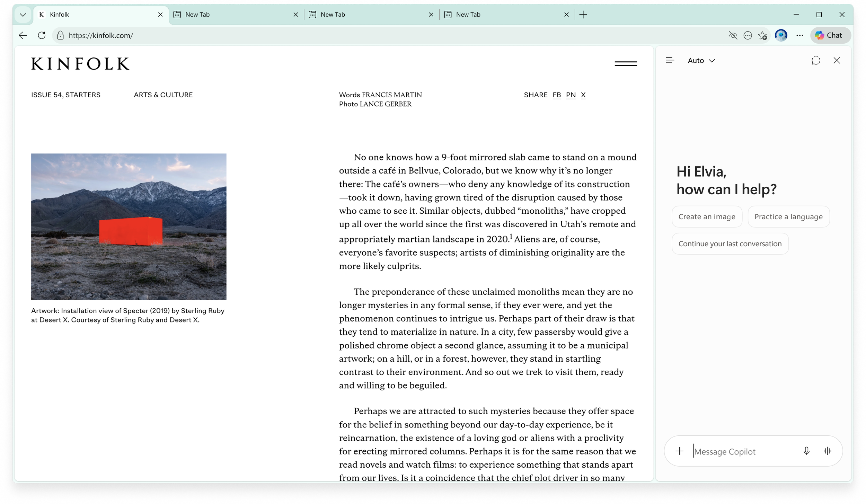
Task: Close the second New Tab
Action: [431, 15]
